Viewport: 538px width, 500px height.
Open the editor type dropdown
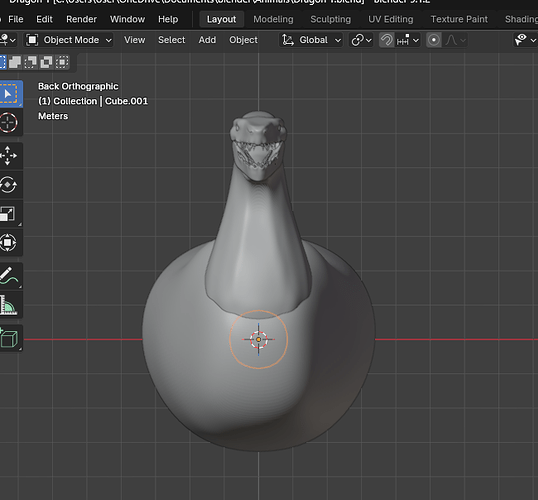7,40
